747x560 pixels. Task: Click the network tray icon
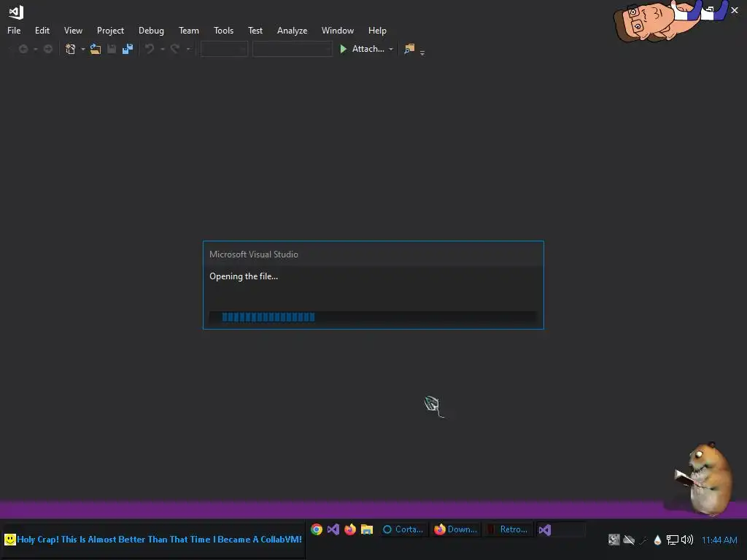[x=672, y=540]
